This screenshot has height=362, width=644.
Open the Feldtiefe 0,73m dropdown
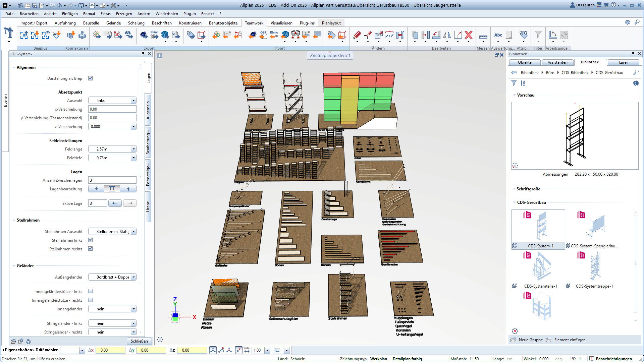click(133, 158)
